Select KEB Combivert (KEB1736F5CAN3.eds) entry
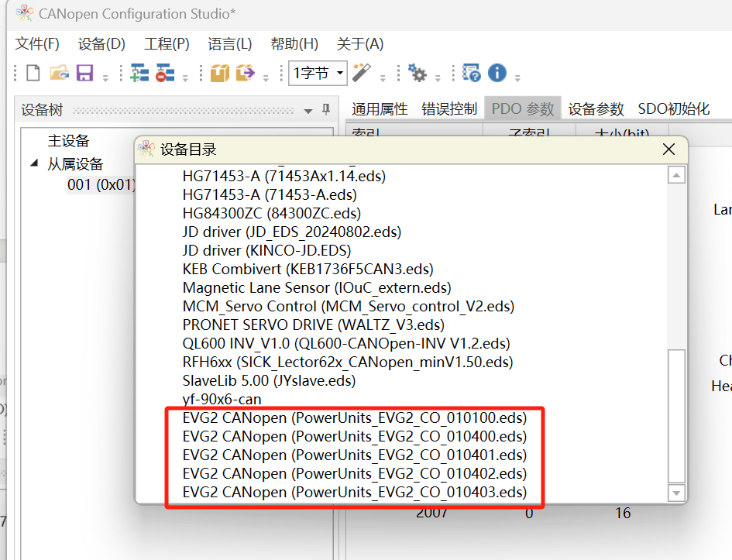732x560 pixels. pyautogui.click(x=308, y=270)
